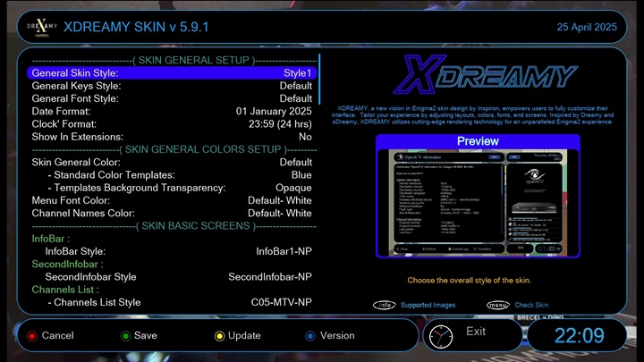This screenshot has height=362, width=644.
Task: Select InfoBar Style label
Action: [x=75, y=251]
